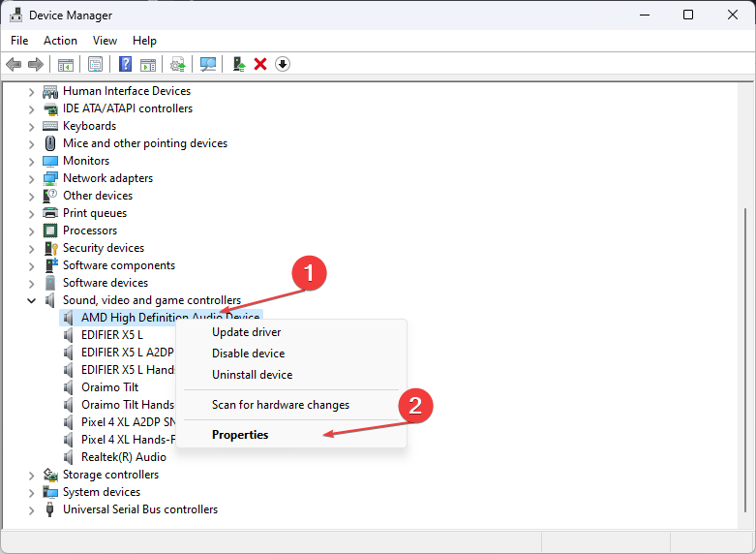756x554 pixels.
Task: Open the Properties sheet toolbar icon
Action: point(96,64)
